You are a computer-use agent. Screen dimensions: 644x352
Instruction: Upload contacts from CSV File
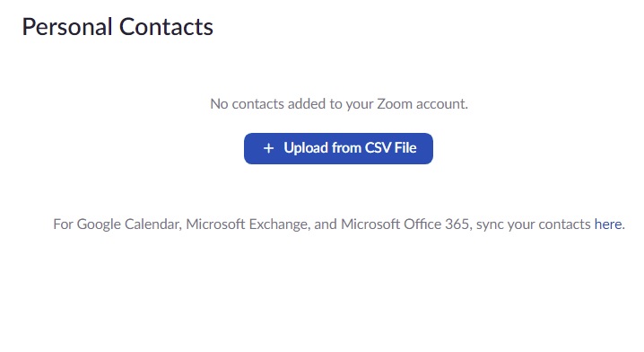click(x=338, y=148)
